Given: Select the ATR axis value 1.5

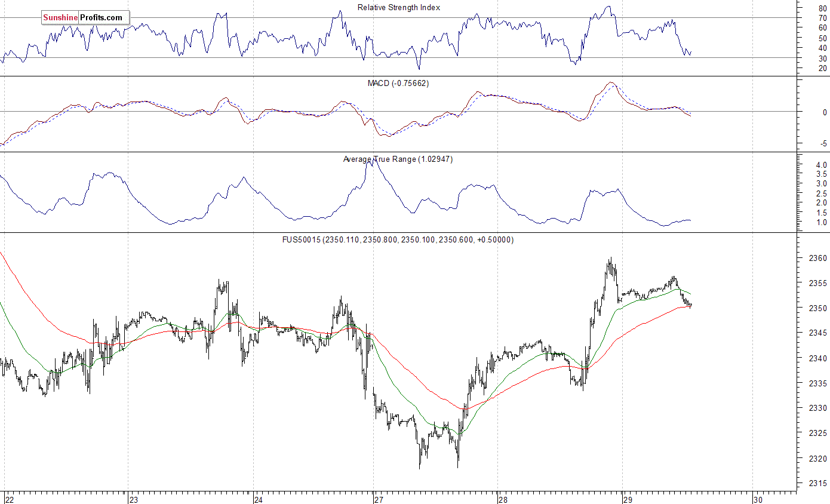Looking at the screenshot, I should click(x=822, y=213).
